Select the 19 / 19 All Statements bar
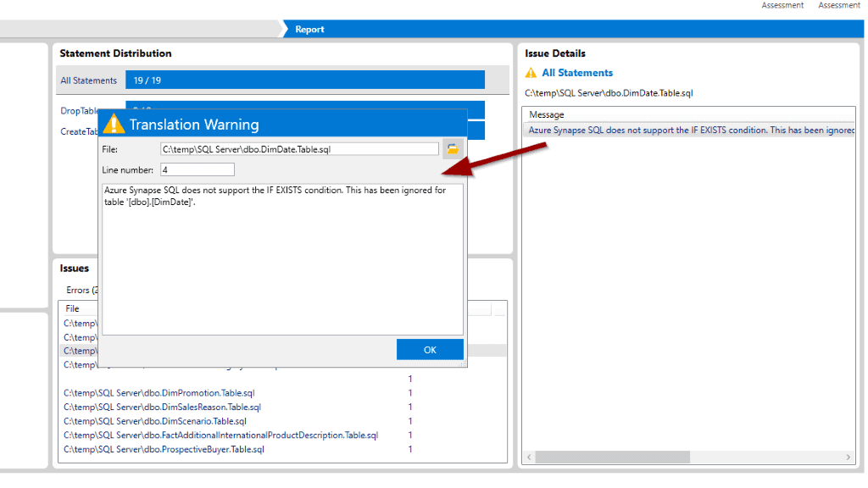Viewport: 868px width, 488px height. (x=305, y=80)
